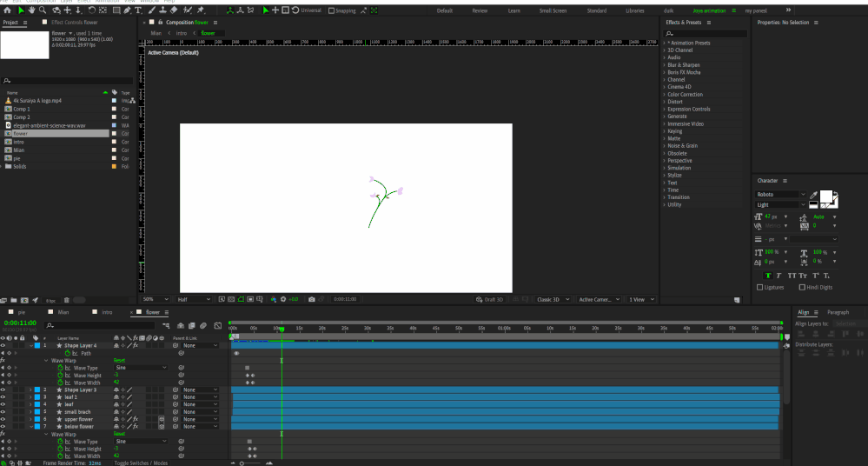Click the current time 0:00:11:00 display
Image resolution: width=868 pixels, height=466 pixels.
click(x=20, y=323)
